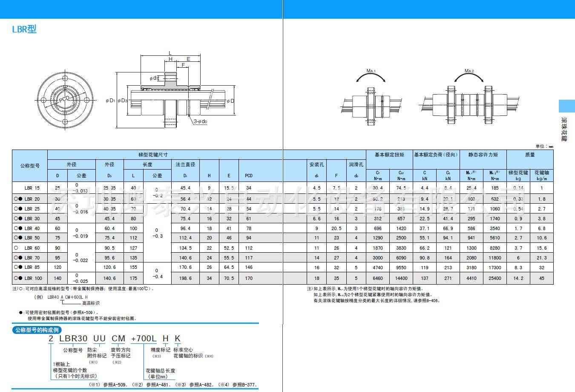
Task: Click the 安装孔 column header
Action: pos(316,164)
